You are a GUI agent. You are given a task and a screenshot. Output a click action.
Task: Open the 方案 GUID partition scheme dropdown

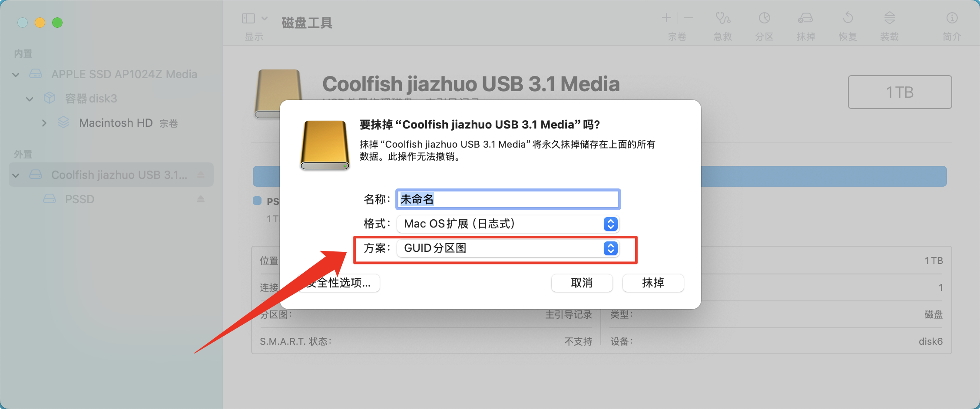point(508,248)
